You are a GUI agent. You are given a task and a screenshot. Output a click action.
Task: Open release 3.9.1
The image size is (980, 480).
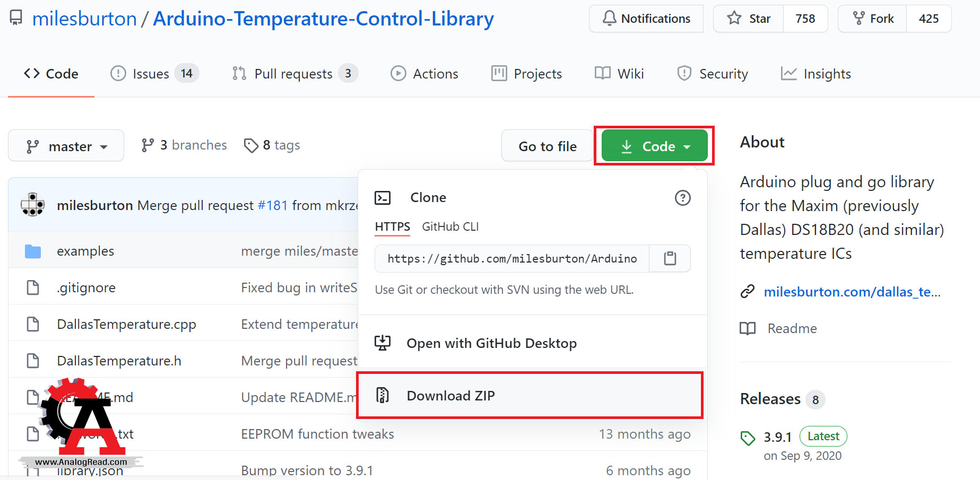[778, 437]
